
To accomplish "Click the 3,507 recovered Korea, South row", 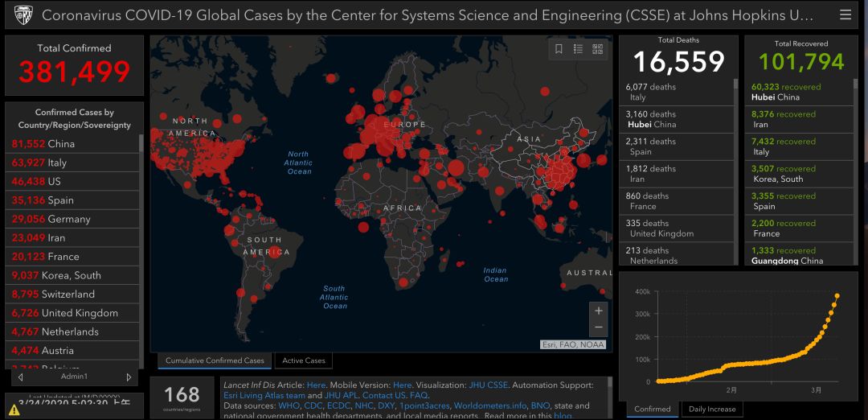I will 799,174.
